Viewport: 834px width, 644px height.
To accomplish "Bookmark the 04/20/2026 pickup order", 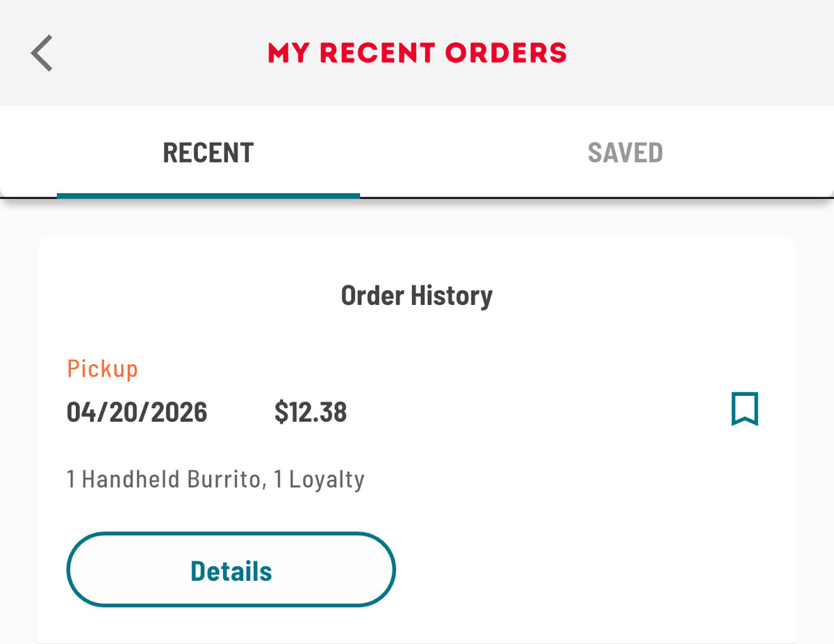I will [x=744, y=409].
